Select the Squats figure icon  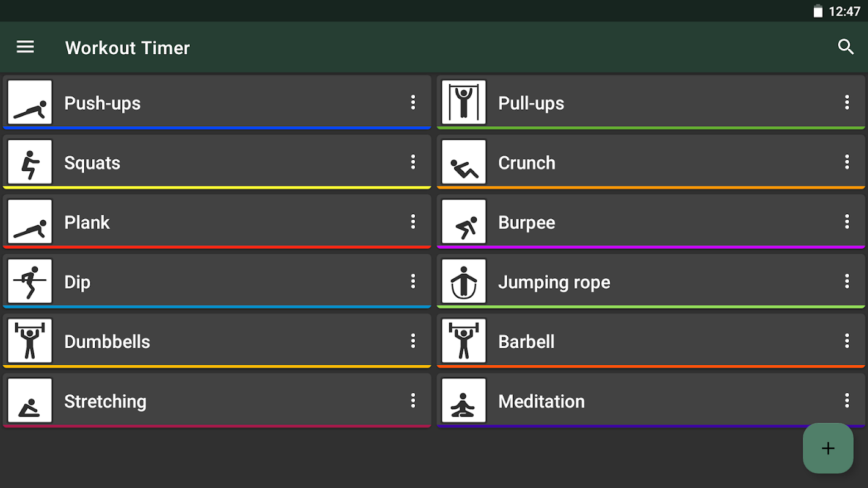[30, 162]
